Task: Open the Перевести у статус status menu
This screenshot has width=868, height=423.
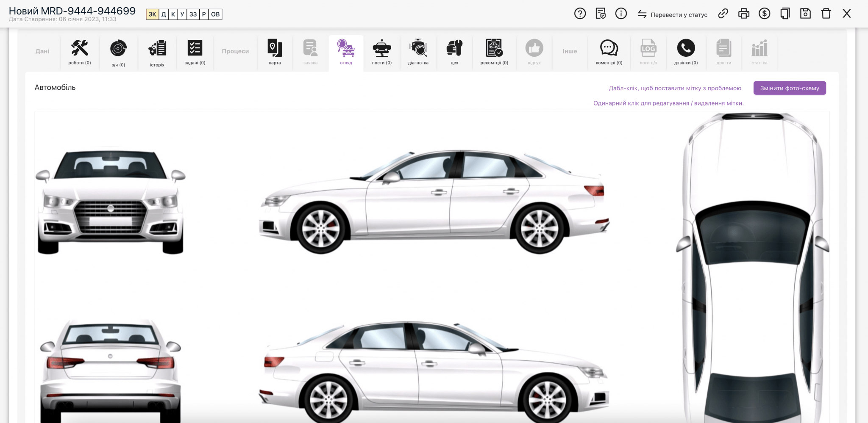Action: point(673,14)
